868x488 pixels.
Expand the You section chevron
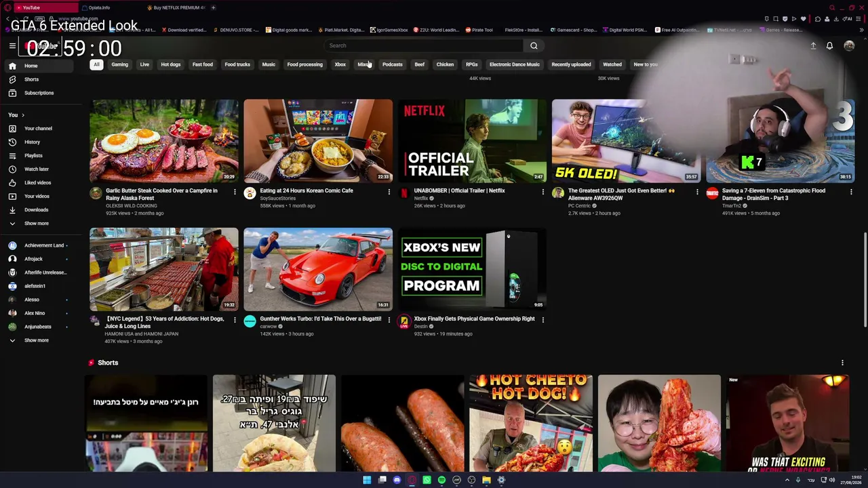tap(22, 115)
